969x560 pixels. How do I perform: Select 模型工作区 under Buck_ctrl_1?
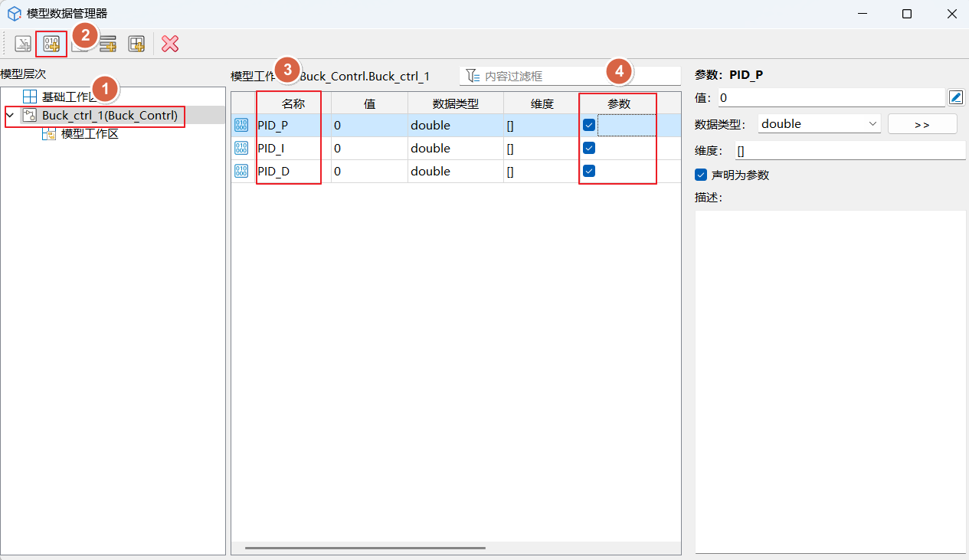pos(90,134)
